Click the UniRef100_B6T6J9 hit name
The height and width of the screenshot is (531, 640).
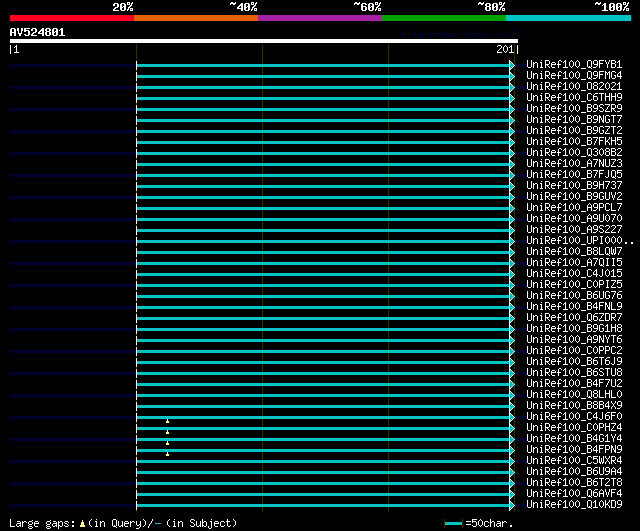[x=574, y=362]
